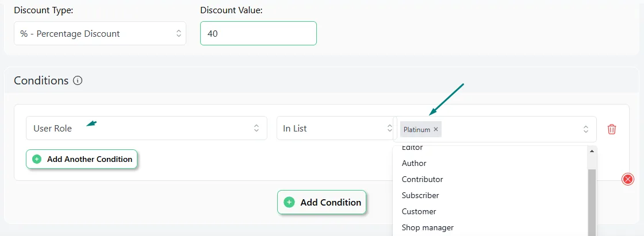Pick Shop manager from the role list
Image resolution: width=644 pixels, height=236 pixels.
click(x=428, y=228)
